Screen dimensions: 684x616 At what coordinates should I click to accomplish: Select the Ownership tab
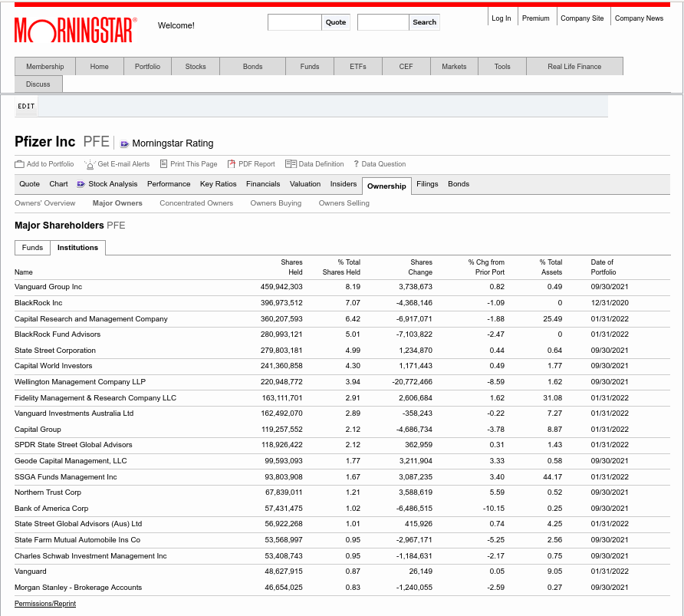[x=386, y=186]
